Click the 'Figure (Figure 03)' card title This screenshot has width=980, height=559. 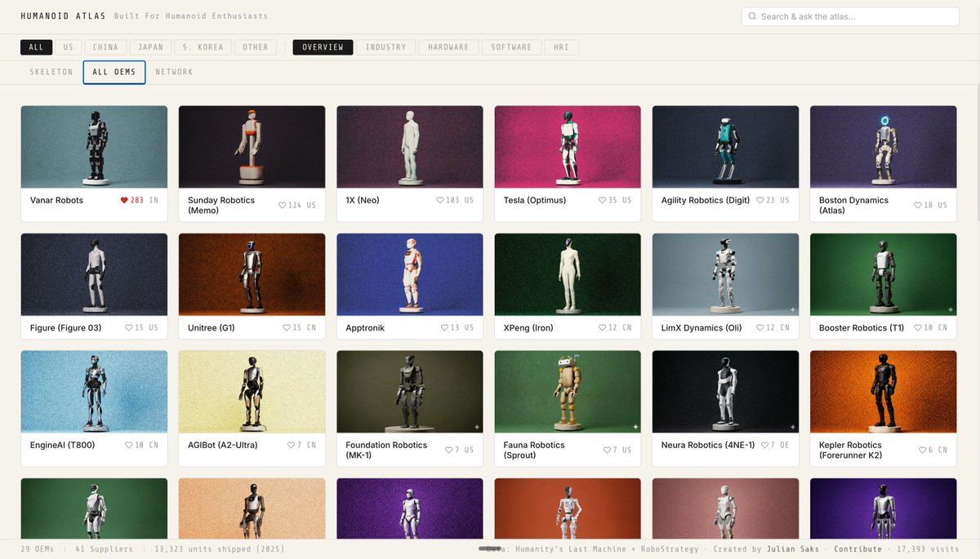[66, 327]
